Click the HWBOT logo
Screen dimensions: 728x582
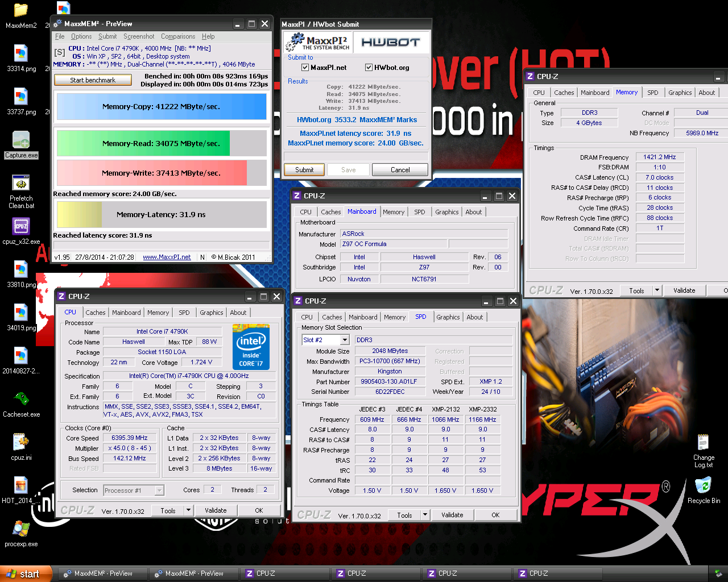(x=391, y=42)
